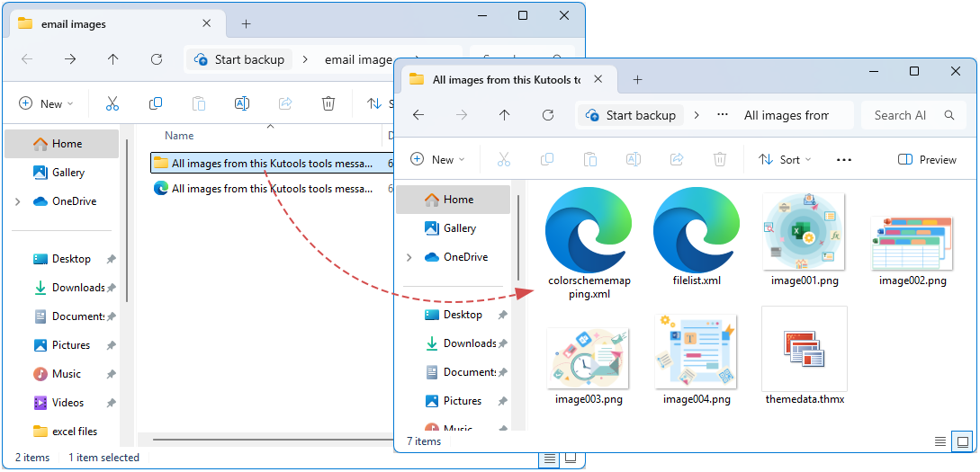Switch to large icons view in front window
This screenshot has width=980, height=472.
pos(962,441)
